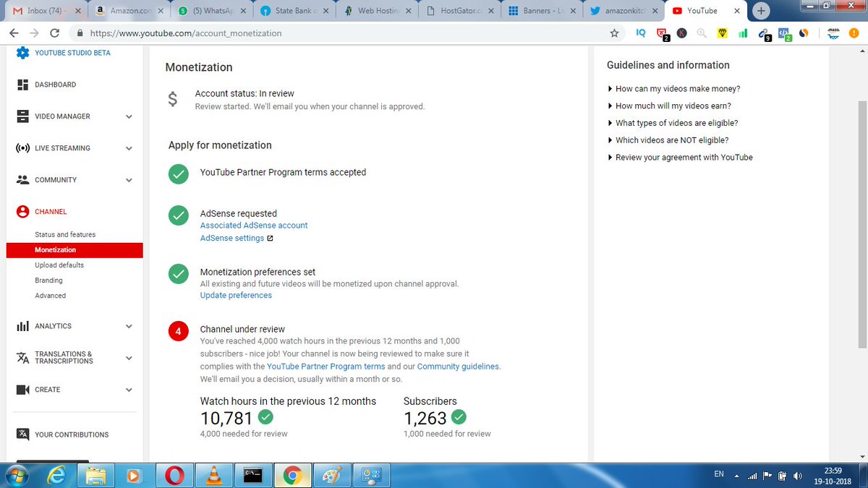Viewport: 868px width, 488px height.
Task: Click the Analytics bar chart icon
Action: coord(22,326)
